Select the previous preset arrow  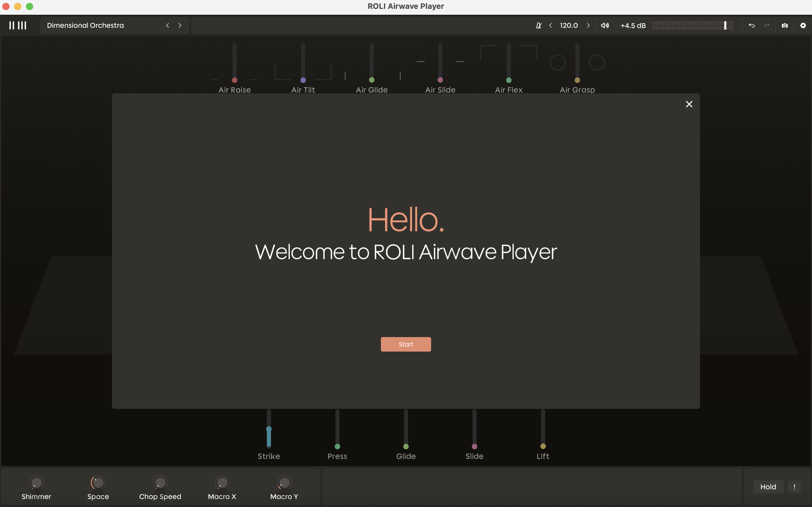167,25
